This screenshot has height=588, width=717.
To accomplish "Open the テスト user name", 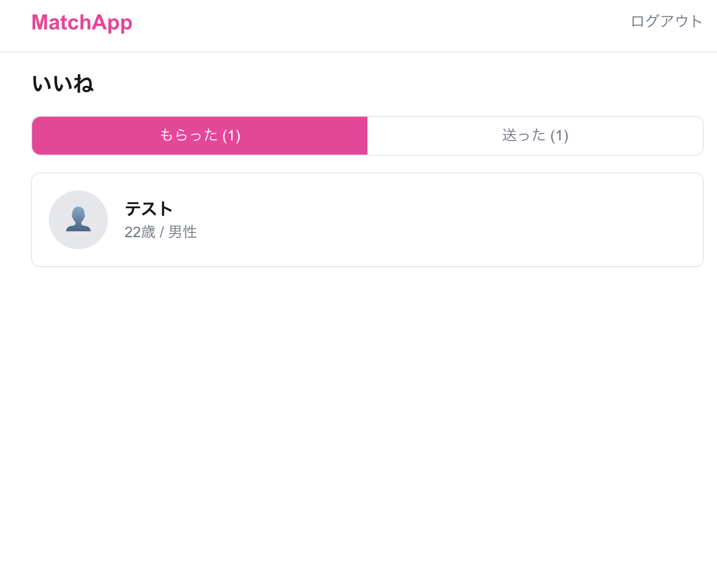I will tap(149, 209).
